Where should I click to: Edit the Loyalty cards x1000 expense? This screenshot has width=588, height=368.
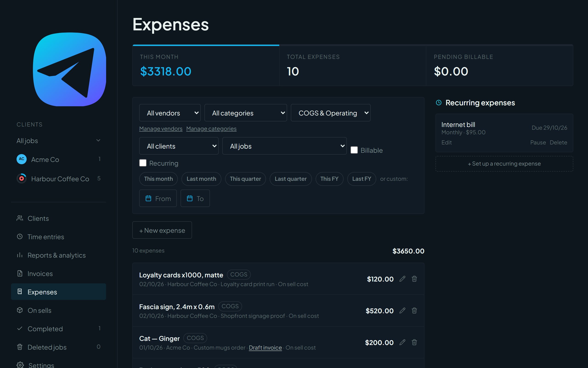click(402, 279)
